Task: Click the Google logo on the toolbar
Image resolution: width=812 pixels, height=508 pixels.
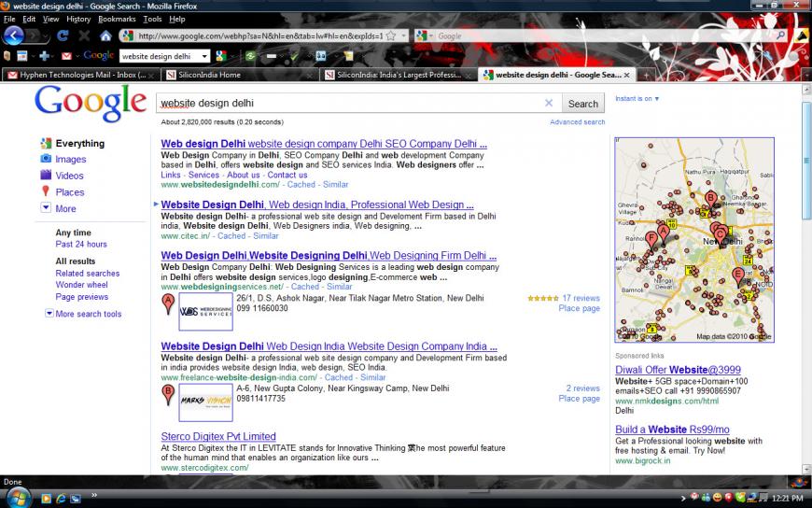Action: pos(98,55)
